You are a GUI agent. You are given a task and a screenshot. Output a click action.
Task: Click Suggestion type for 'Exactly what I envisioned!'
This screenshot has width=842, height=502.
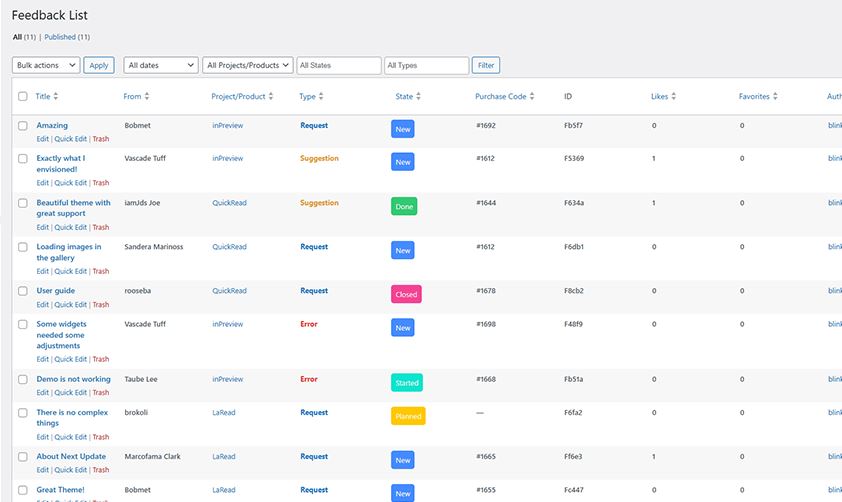[319, 158]
